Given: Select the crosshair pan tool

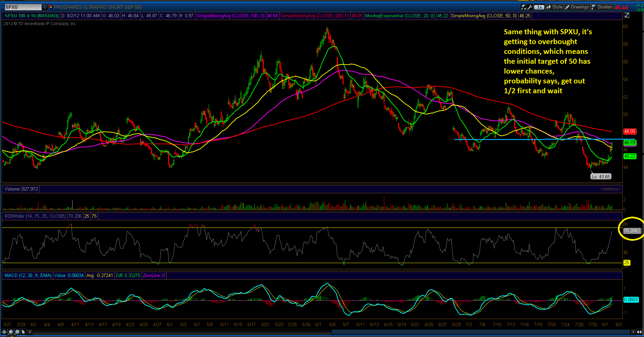Looking at the screenshot, I should (x=4, y=332).
